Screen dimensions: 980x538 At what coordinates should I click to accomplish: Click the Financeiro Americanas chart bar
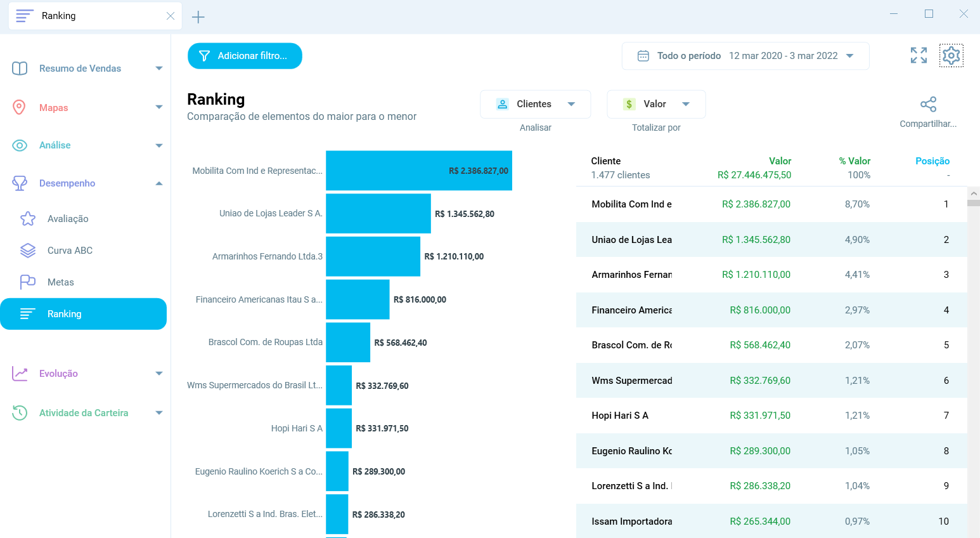(358, 299)
